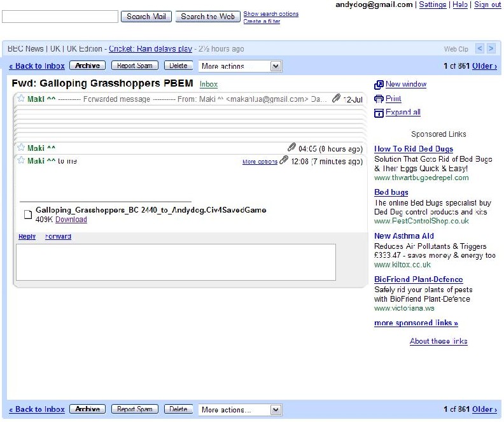Viewport: 504px width, 422px height.
Task: Click the New window icon
Action: 379,85
